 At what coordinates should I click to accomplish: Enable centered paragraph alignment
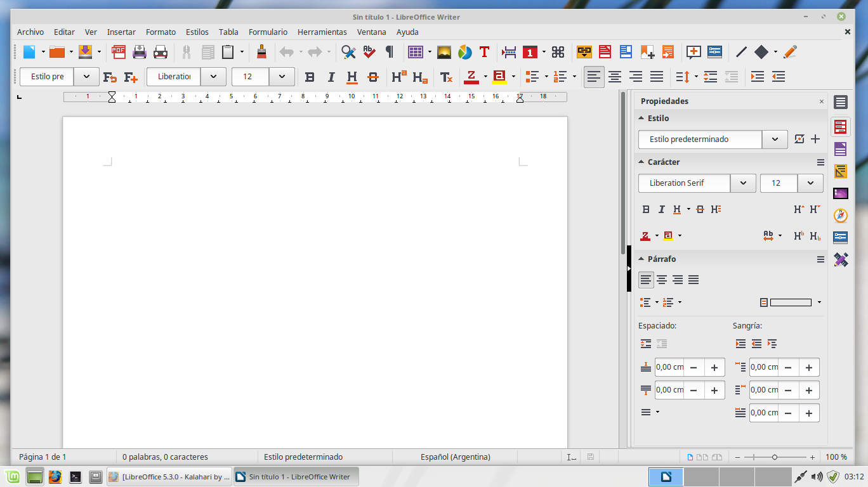click(x=614, y=77)
